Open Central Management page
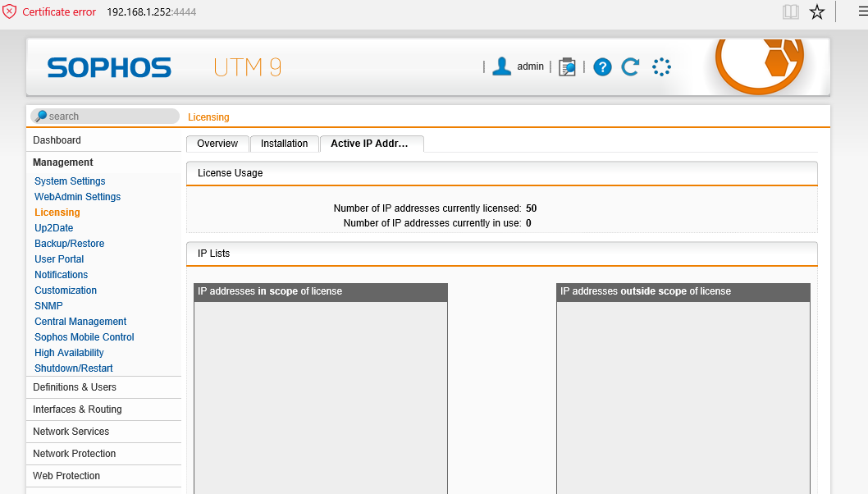 80,321
